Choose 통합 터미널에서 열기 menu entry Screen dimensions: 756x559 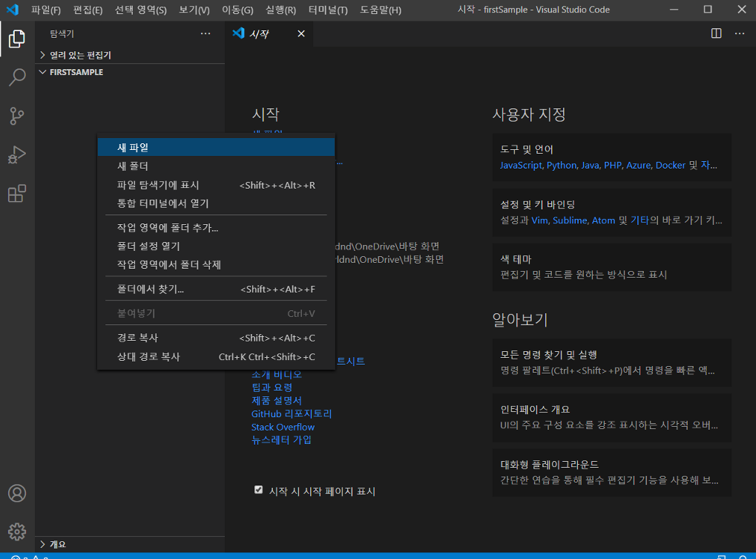216,203
